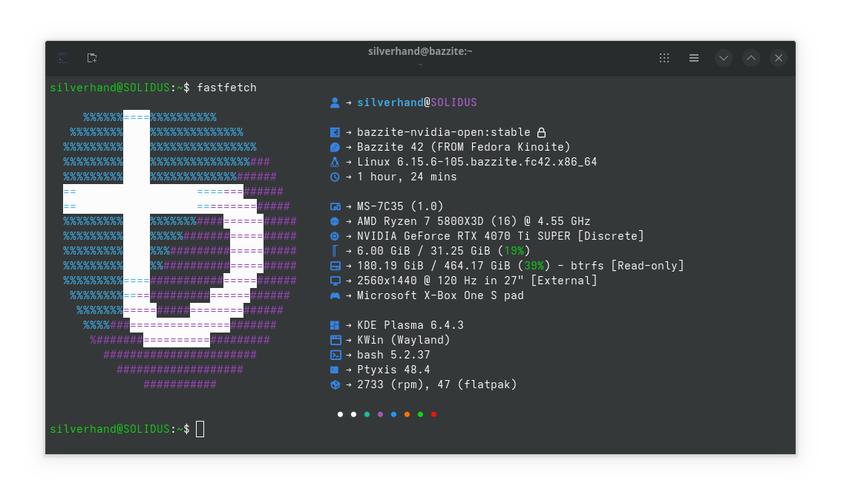The width and height of the screenshot is (841, 504).
Task: Click the package icon beside 2733 (rpm)
Action: click(x=335, y=385)
